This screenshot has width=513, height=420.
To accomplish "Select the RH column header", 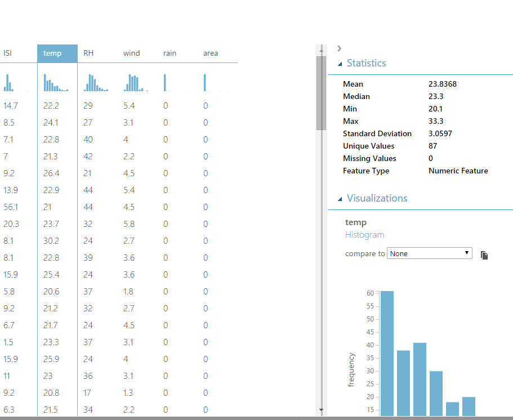I will (x=88, y=53).
